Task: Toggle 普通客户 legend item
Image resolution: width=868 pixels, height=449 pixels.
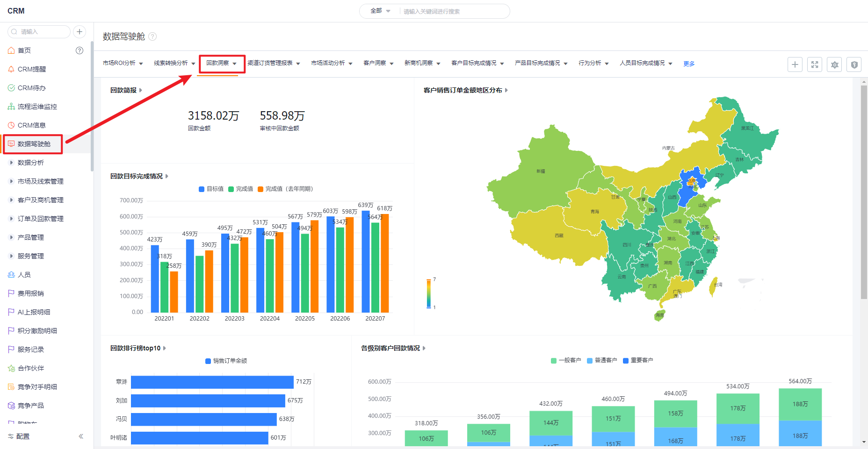Action: click(602, 360)
